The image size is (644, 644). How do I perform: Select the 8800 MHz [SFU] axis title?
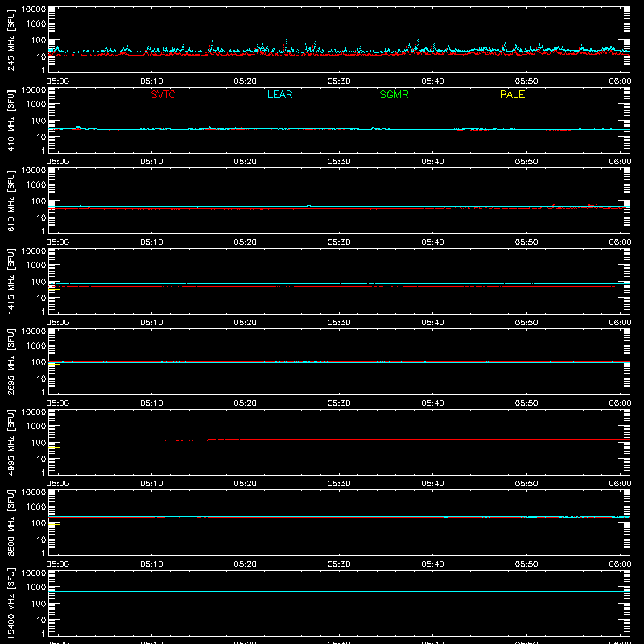[10, 523]
